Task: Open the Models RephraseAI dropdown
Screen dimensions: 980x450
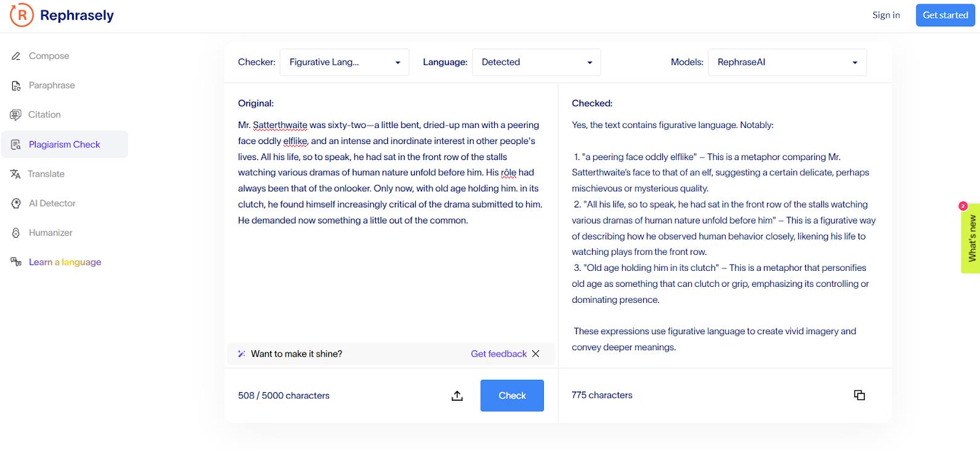Action: point(787,62)
